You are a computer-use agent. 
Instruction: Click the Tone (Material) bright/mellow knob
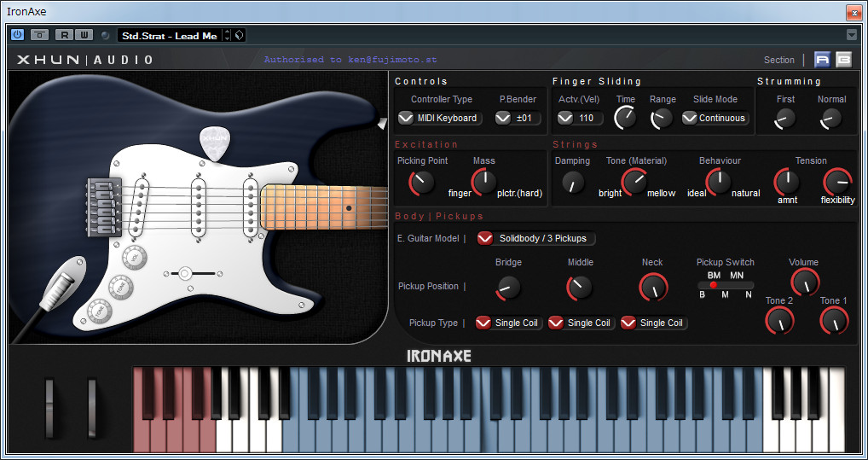[634, 182]
